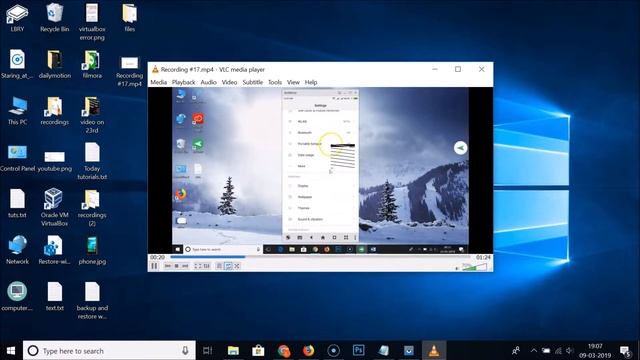Open Firefox from taskbar

[309, 351]
